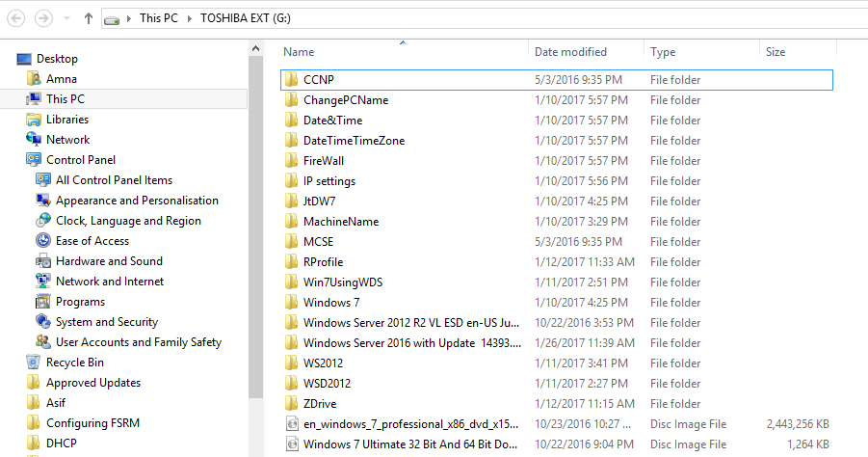Select en_windows_7_professional_x86 disc image icon
Viewport: 868px width, 457px height.
click(292, 424)
